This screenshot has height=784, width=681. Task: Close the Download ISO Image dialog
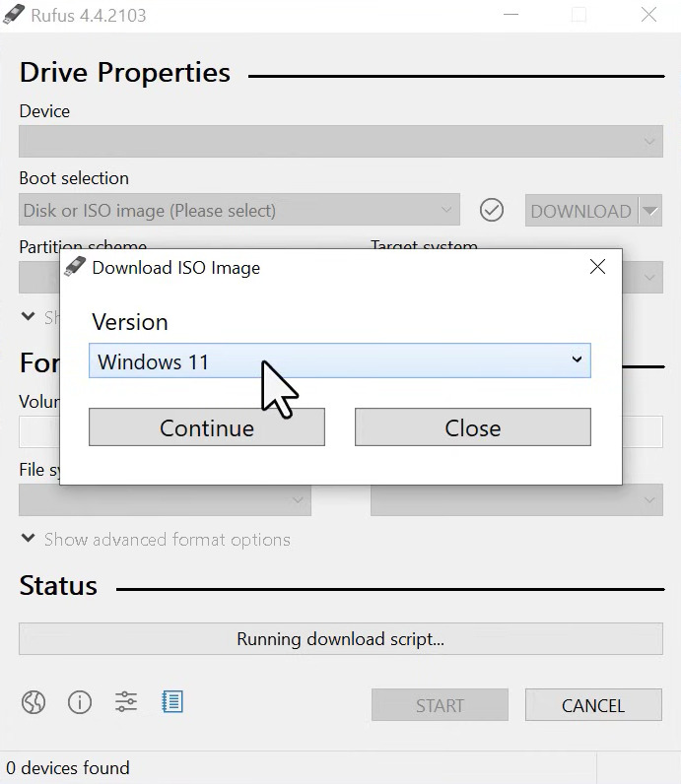(597, 267)
